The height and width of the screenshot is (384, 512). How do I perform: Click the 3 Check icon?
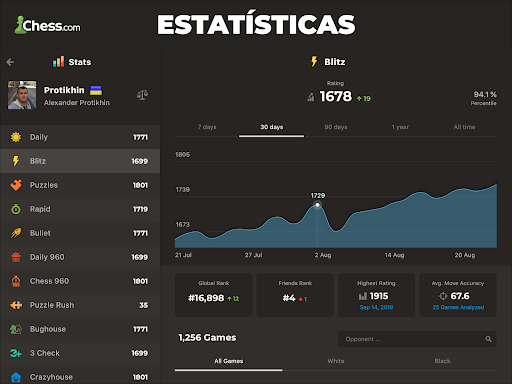pyautogui.click(x=16, y=353)
